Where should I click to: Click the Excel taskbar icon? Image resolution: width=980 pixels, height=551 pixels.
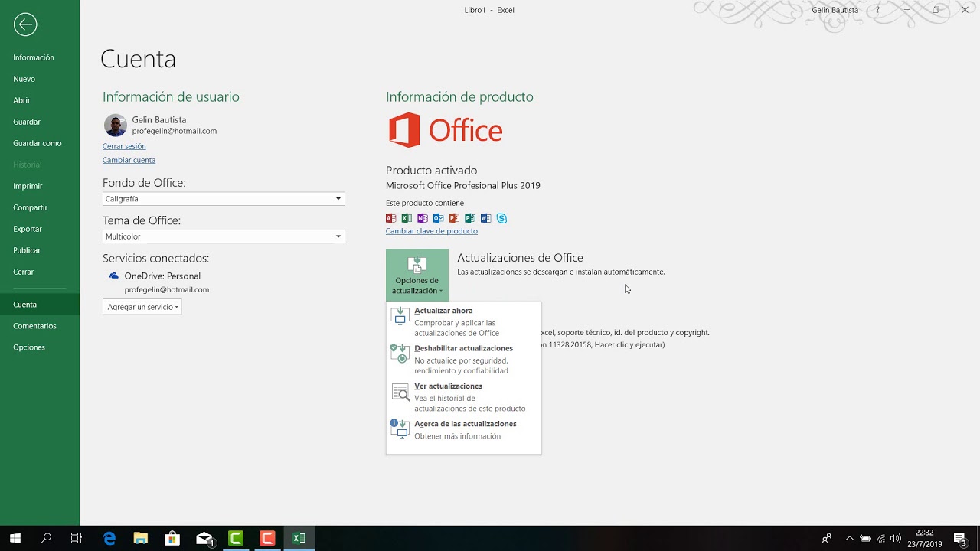pyautogui.click(x=299, y=538)
